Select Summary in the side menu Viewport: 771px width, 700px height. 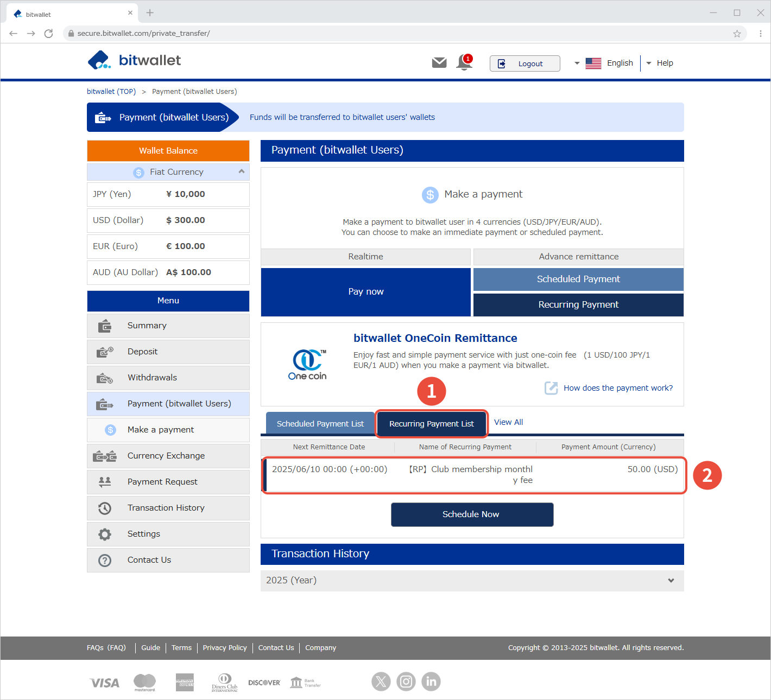(x=168, y=326)
